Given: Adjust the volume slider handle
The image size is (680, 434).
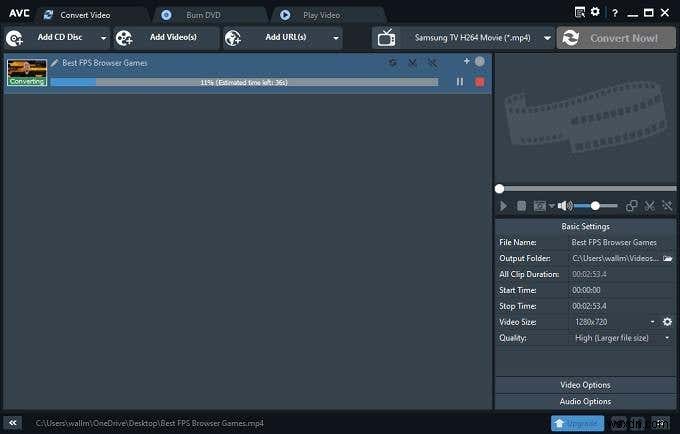Looking at the screenshot, I should 595,206.
